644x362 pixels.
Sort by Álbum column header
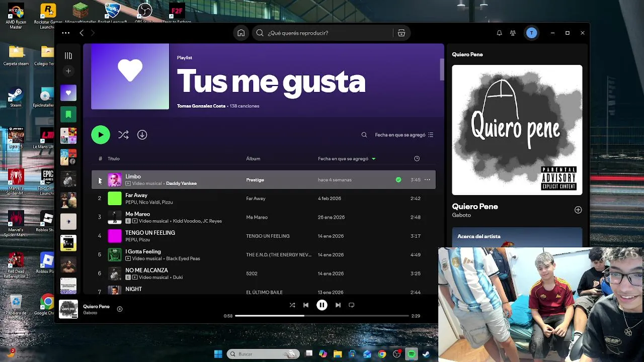[253, 158]
